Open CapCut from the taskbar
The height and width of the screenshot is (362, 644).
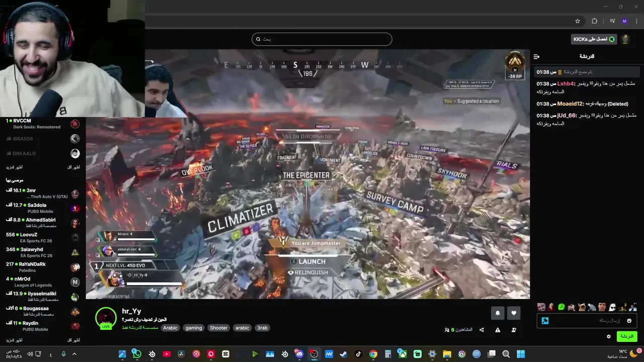(225, 354)
